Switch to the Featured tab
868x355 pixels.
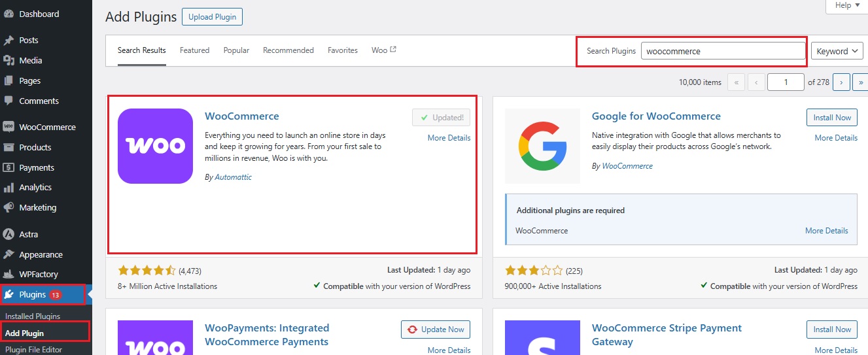(195, 50)
